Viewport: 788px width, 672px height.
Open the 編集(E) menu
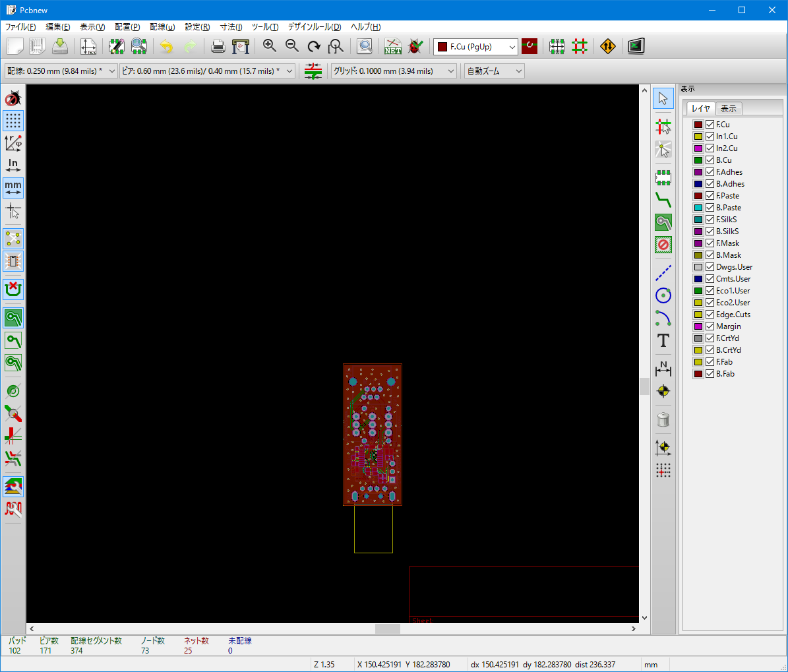click(58, 27)
